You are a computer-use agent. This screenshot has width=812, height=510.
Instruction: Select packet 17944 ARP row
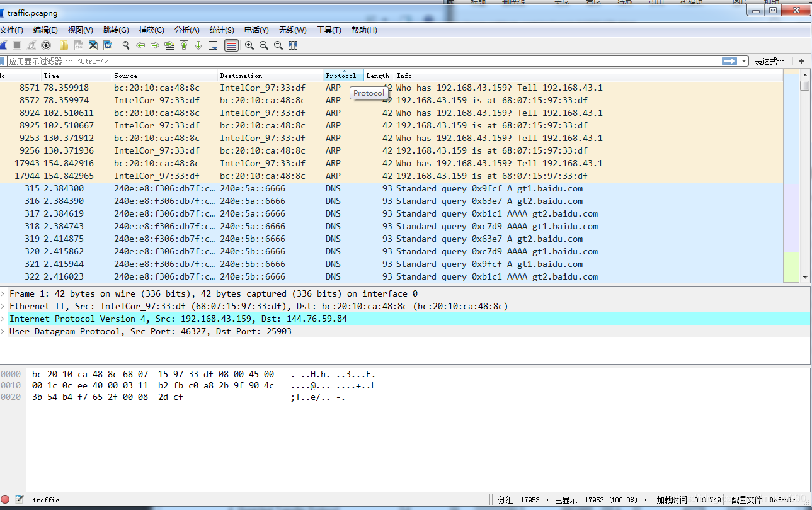pos(391,176)
